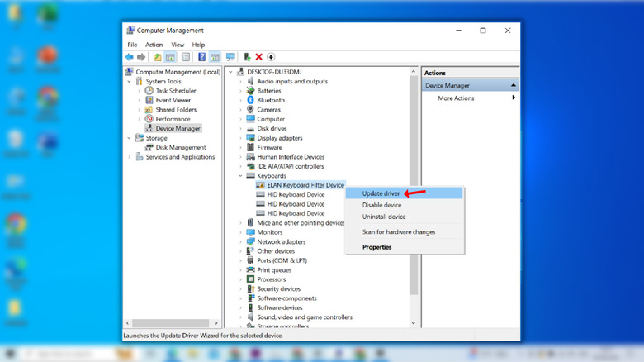Click the Up one level folder icon

[x=158, y=57]
